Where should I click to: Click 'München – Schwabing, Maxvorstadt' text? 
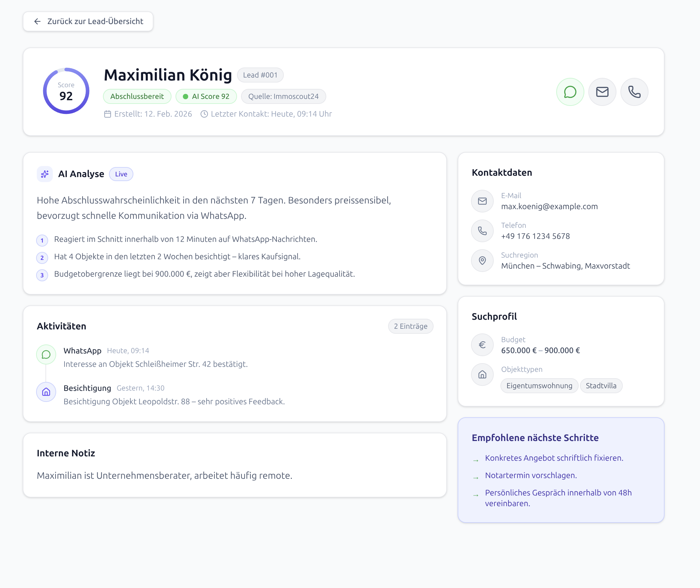point(565,266)
